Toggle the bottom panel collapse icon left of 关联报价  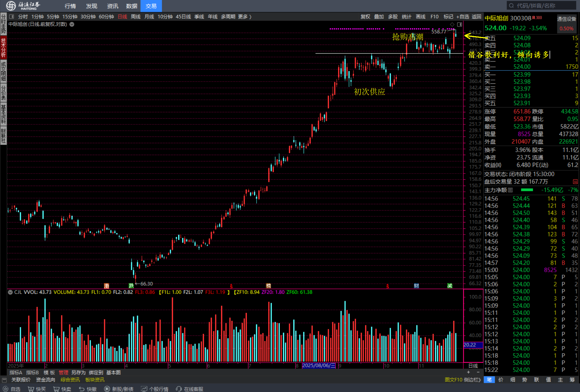tap(4, 380)
